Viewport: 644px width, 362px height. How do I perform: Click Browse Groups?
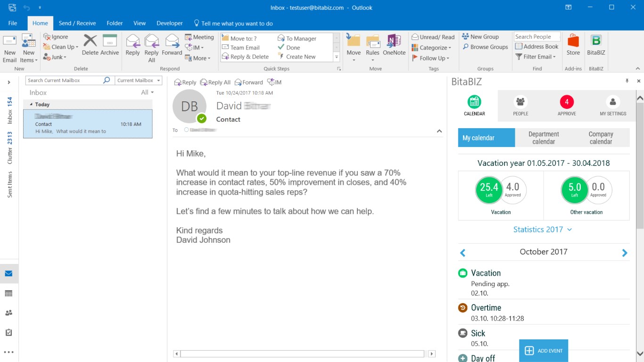pos(485,47)
